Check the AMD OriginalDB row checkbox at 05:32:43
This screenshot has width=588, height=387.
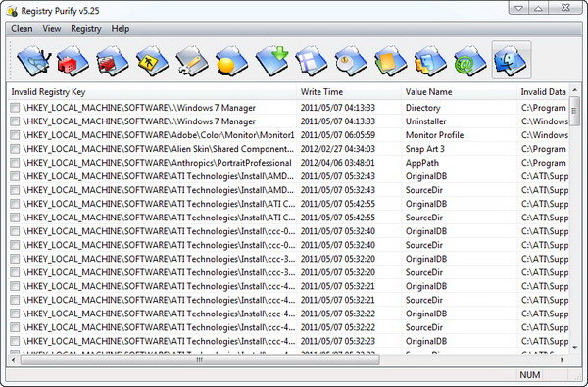point(15,176)
